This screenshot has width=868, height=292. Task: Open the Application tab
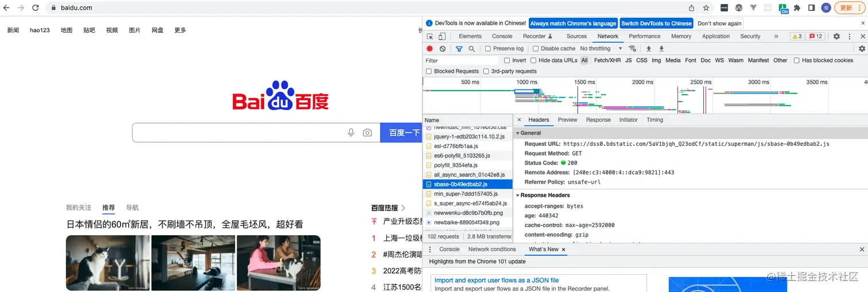click(716, 36)
